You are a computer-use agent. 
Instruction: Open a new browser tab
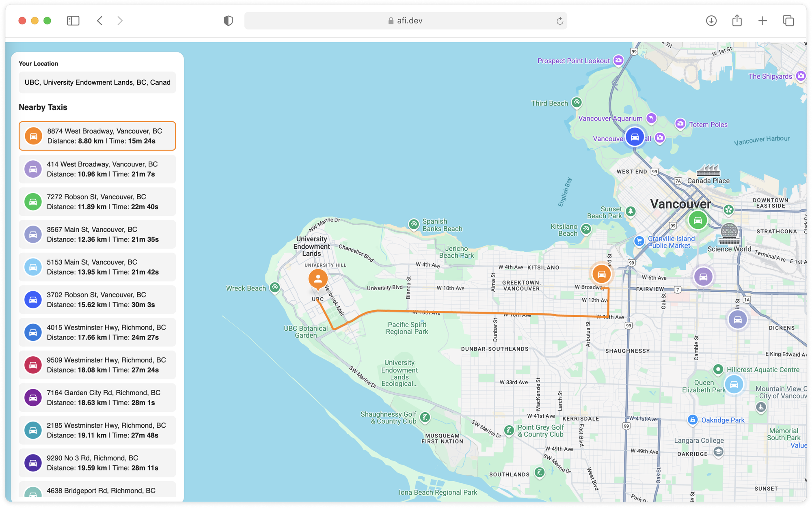(762, 21)
